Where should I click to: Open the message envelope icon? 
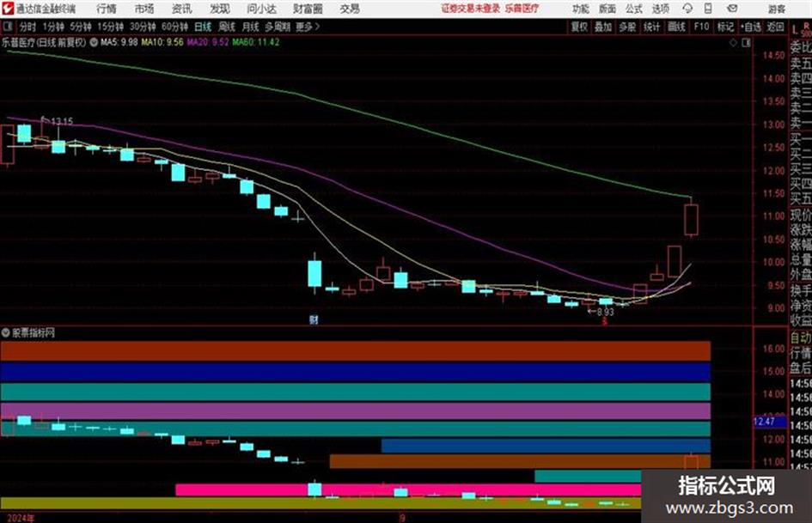coord(732,9)
